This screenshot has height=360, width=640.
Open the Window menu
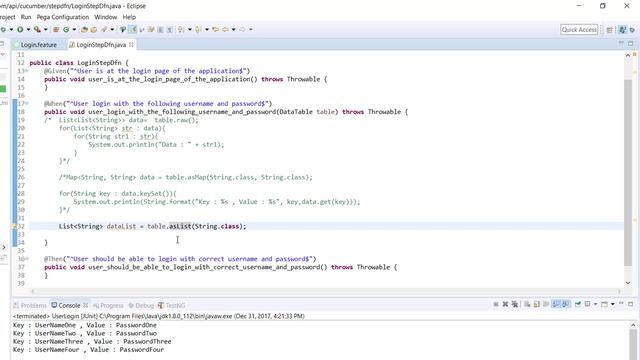coord(105,17)
